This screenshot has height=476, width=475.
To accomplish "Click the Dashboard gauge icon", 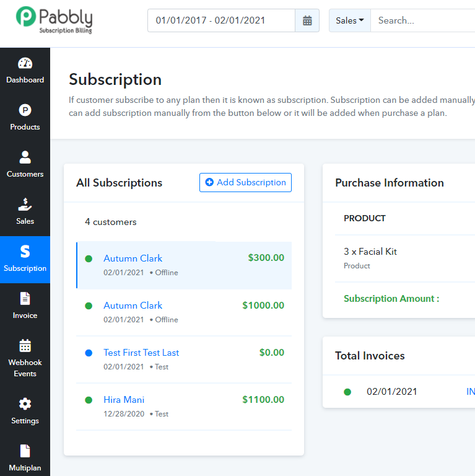I will pos(25,63).
